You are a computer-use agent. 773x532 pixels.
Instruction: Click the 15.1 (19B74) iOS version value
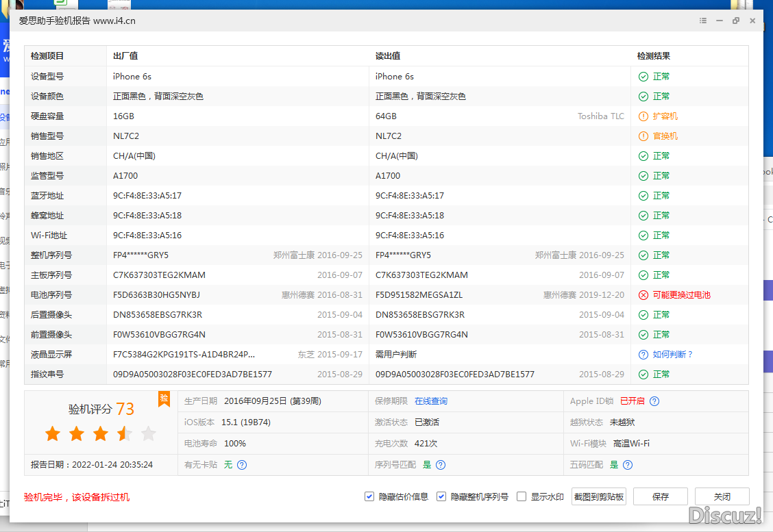pyautogui.click(x=245, y=422)
